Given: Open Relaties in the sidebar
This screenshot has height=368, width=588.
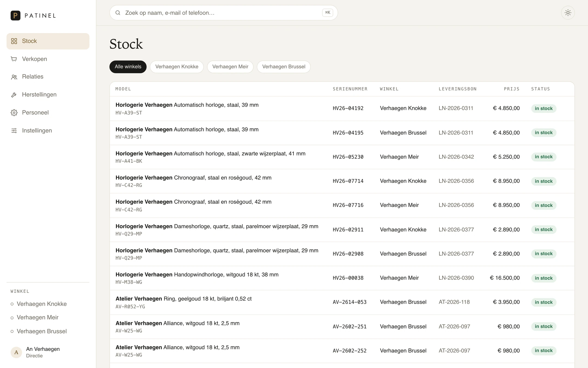Looking at the screenshot, I should click(x=48, y=77).
